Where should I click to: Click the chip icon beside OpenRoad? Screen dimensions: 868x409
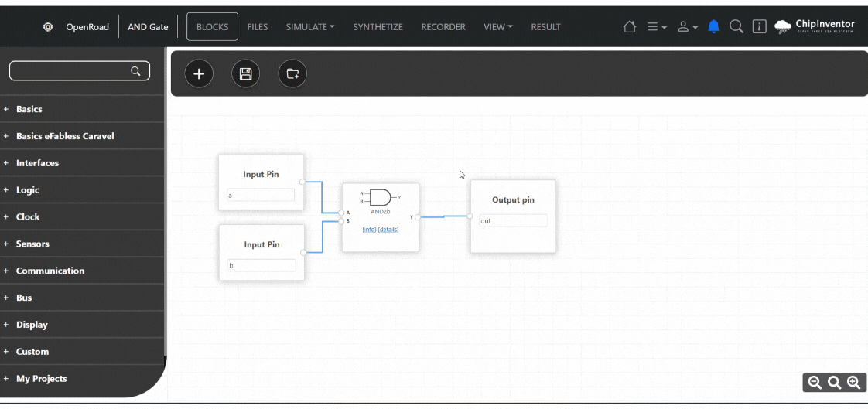pos(48,26)
